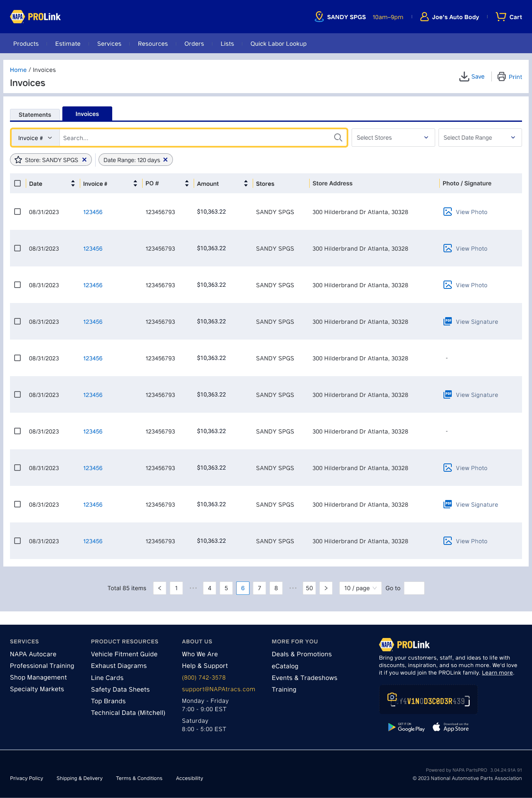532x798 pixels.
Task: Check the second invoice row checkbox
Action: coord(17,248)
